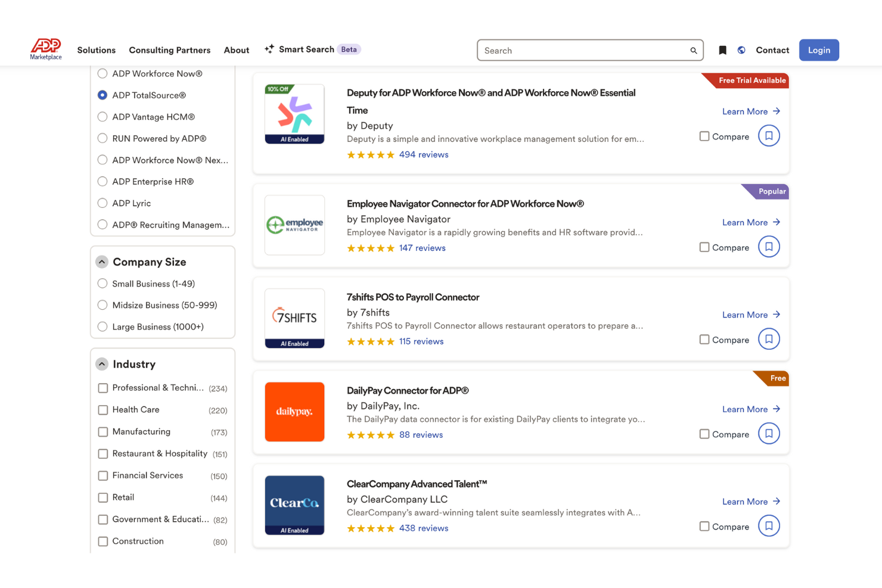Open saved bookmarks icon in header
Viewport: 882px width, 588px height.
(x=722, y=50)
